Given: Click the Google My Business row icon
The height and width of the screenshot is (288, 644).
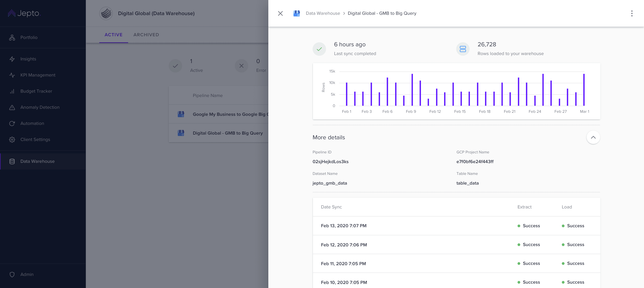Looking at the screenshot, I should [181, 114].
